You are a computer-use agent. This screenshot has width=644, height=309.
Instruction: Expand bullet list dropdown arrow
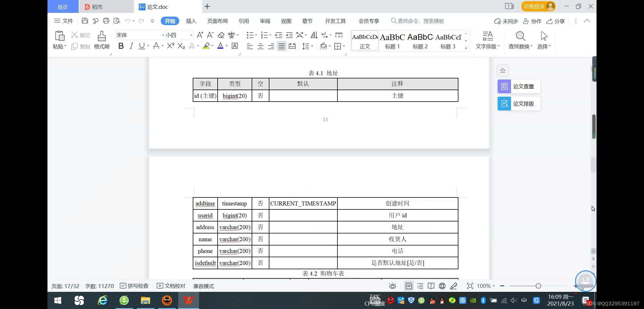256,35
